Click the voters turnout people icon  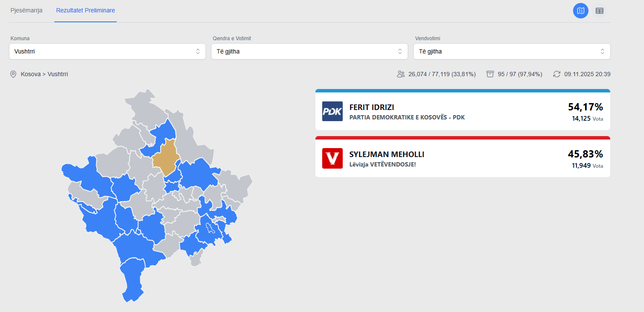click(400, 74)
